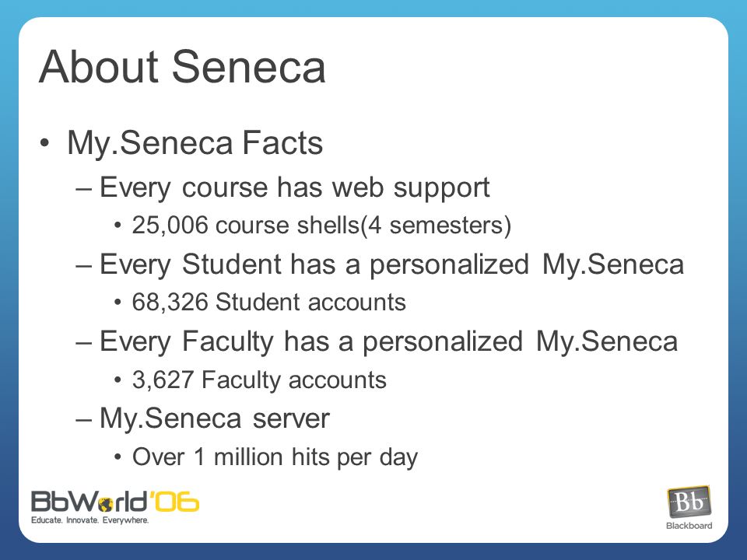Select the 3,627 Faculty accounts bullet
The width and height of the screenshot is (747, 560).
tap(259, 380)
